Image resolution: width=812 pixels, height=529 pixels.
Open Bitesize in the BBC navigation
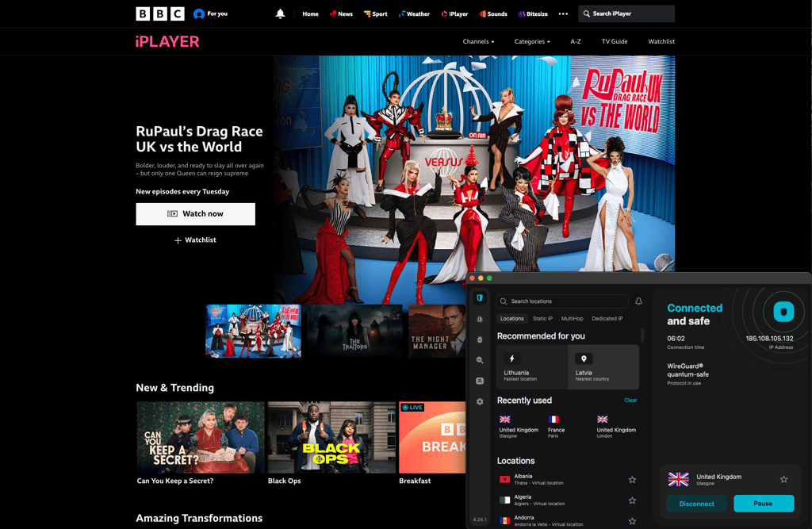click(x=533, y=14)
